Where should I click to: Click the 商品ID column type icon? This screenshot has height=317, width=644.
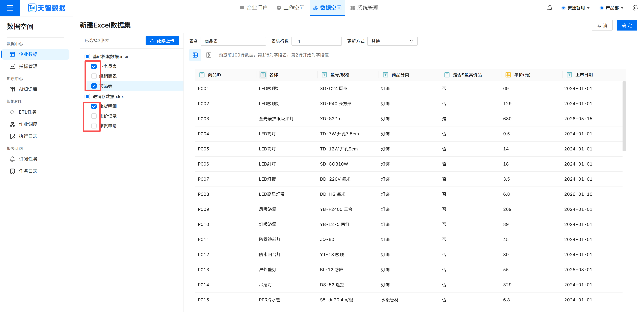202,75
